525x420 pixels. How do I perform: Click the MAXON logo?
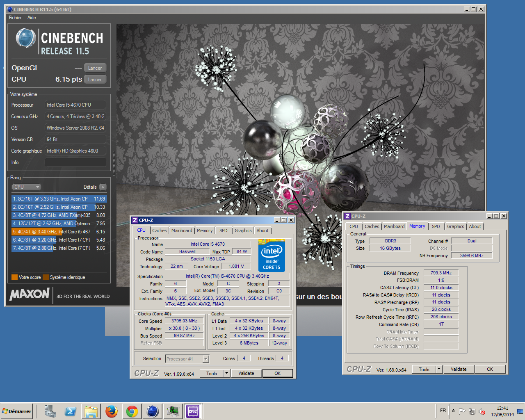click(x=30, y=294)
